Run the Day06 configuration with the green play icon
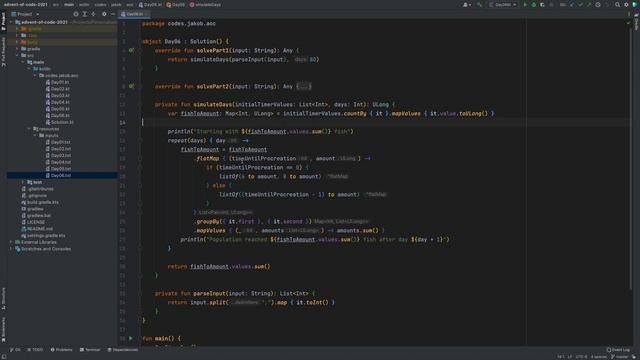 click(x=525, y=5)
